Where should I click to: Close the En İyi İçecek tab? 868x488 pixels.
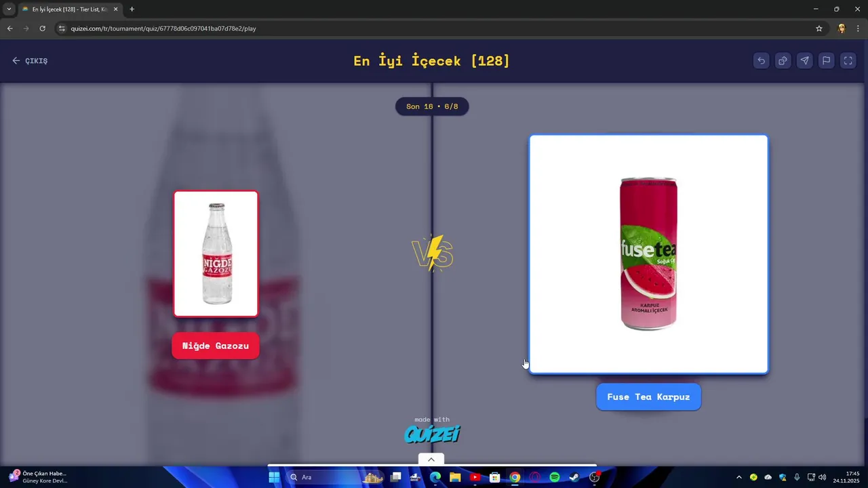116,9
